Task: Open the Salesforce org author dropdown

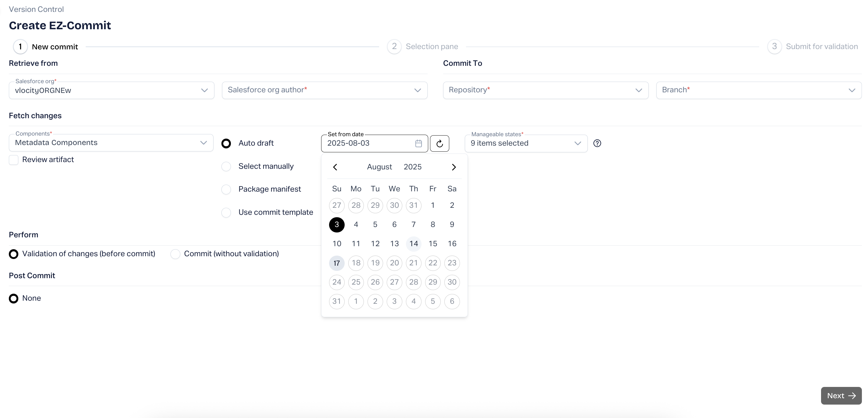Action: [x=325, y=90]
